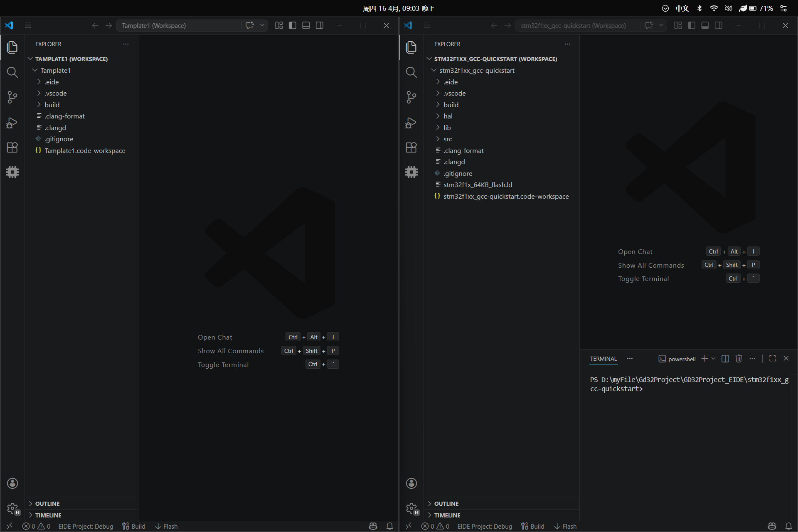The image size is (798, 532).
Task: Open Manage gear in right window
Action: 411,508
